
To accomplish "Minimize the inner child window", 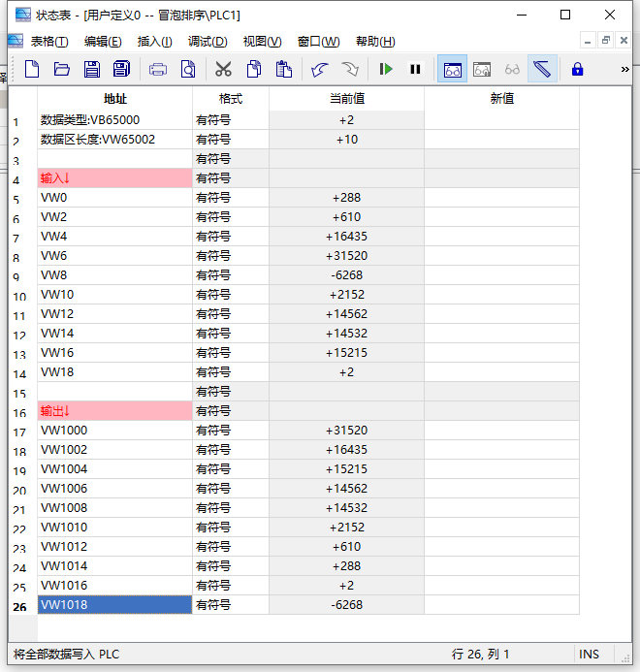I will tap(588, 41).
